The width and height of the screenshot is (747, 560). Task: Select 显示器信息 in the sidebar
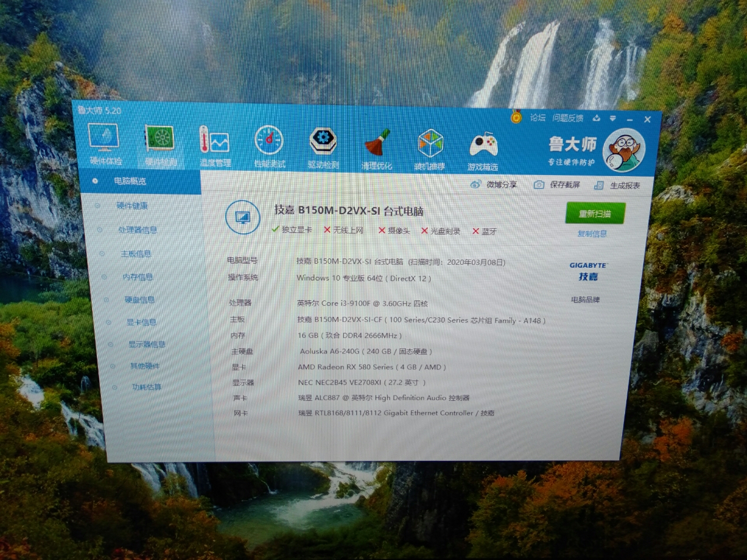point(146,344)
